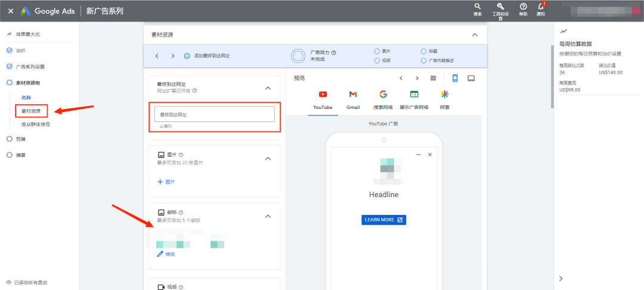The height and width of the screenshot is (290, 644).
Task: Click the 图片 ad strength indicator
Action: [377, 51]
